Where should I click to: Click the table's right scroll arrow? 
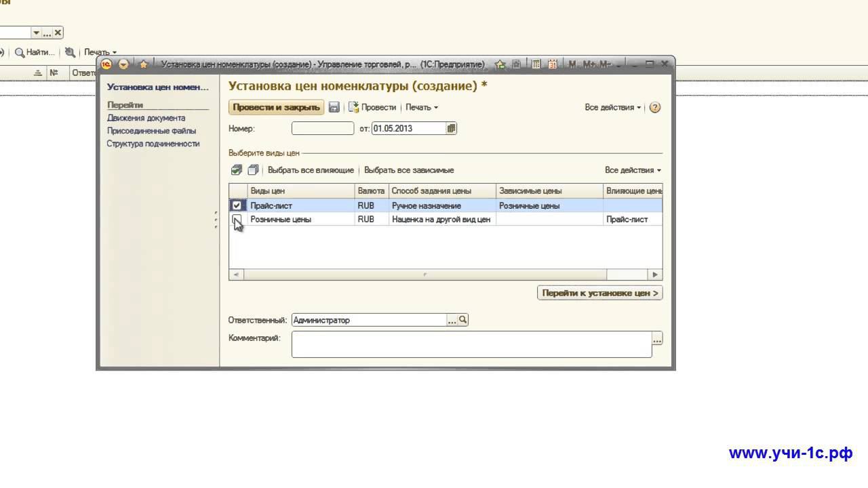655,274
